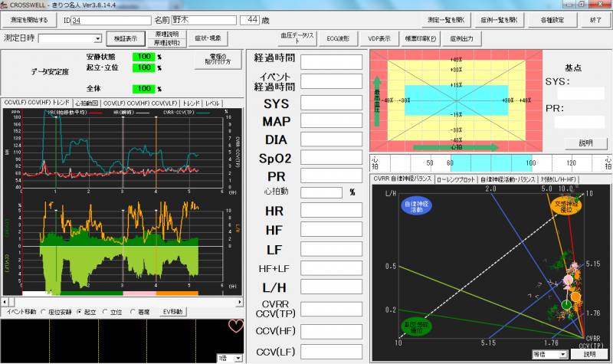613x364 pixels.
Task: Open the 1倍 zoom dropdown
Action: 238,358
